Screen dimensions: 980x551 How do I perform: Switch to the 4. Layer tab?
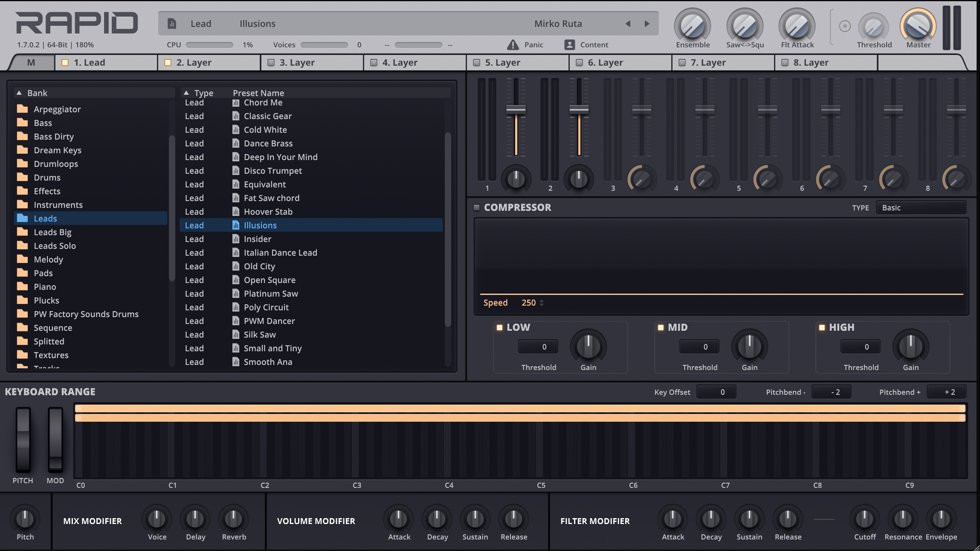(415, 63)
